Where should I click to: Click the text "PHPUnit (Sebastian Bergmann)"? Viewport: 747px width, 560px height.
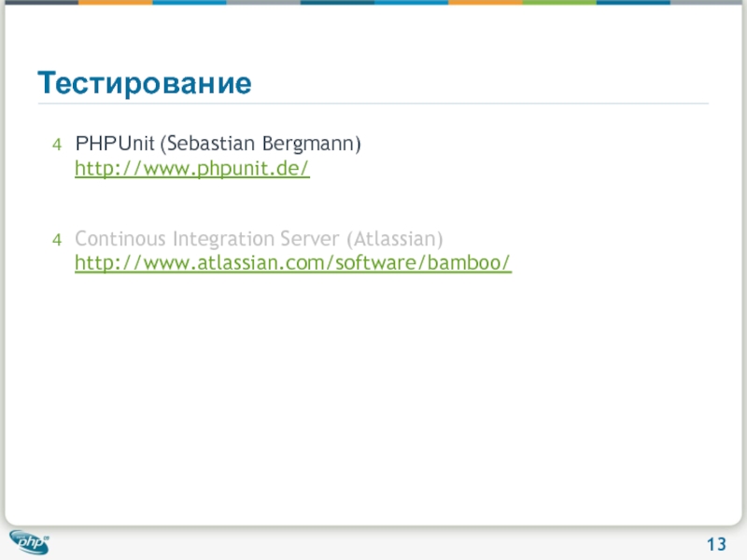(218, 144)
